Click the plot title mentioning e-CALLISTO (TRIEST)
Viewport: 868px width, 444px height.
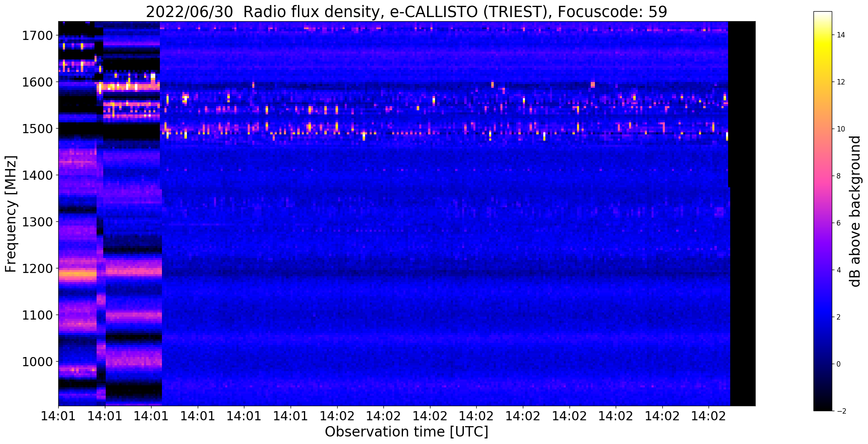tap(406, 12)
